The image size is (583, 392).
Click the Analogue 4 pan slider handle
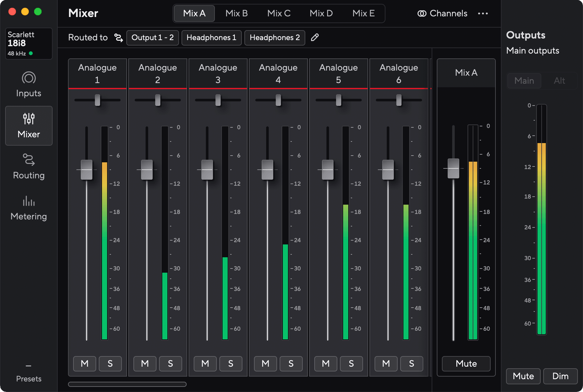click(x=278, y=100)
